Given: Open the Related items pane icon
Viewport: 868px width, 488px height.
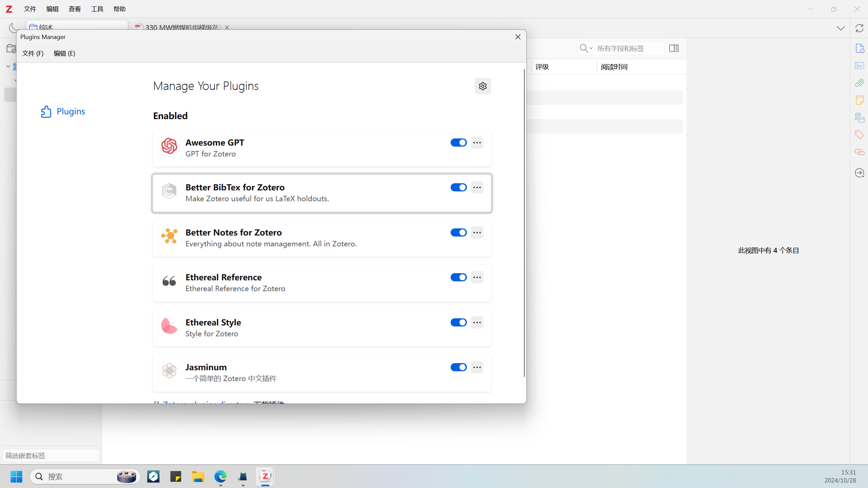Looking at the screenshot, I should (x=859, y=152).
